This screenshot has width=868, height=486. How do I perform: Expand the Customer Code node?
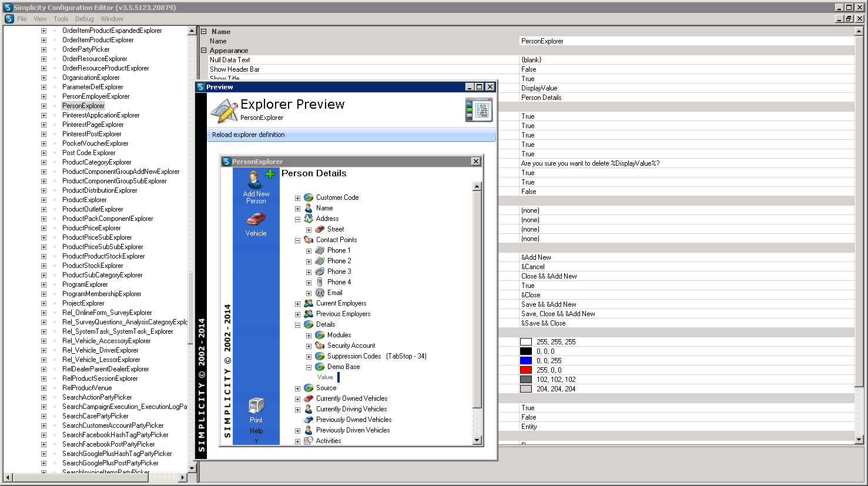pyautogui.click(x=297, y=198)
